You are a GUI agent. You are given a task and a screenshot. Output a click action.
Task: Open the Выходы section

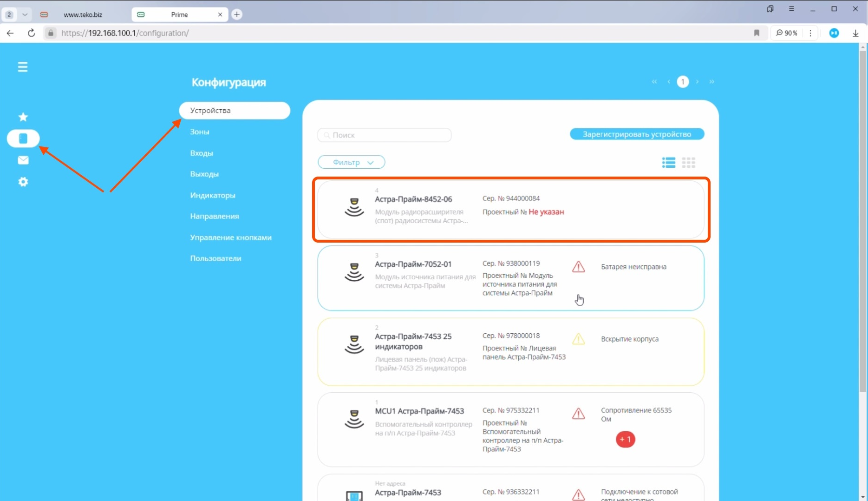[204, 174]
